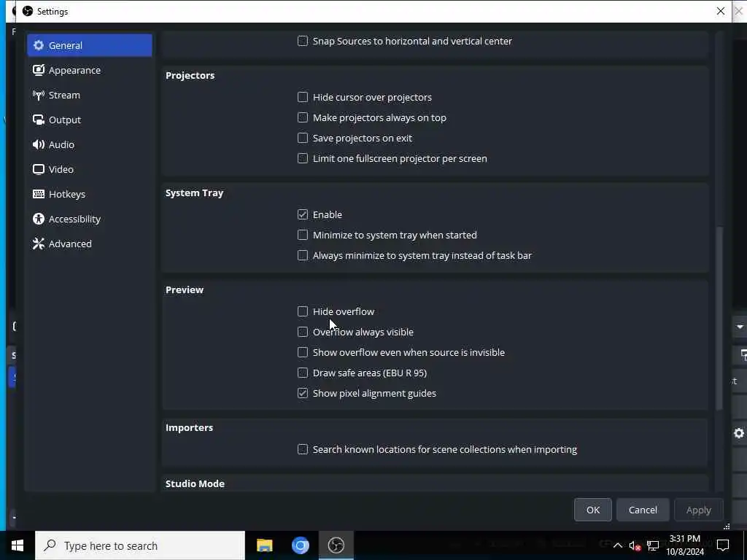Uncheck the System Tray Enable checkbox

click(x=303, y=215)
